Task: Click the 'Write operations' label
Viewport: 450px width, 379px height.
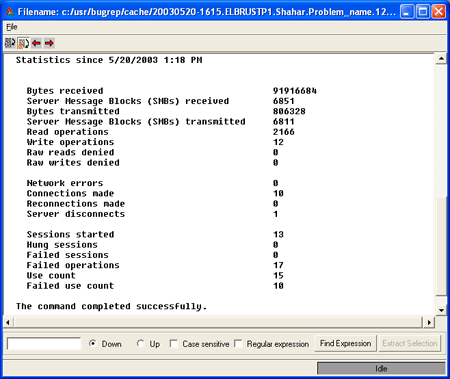Action: tap(70, 142)
